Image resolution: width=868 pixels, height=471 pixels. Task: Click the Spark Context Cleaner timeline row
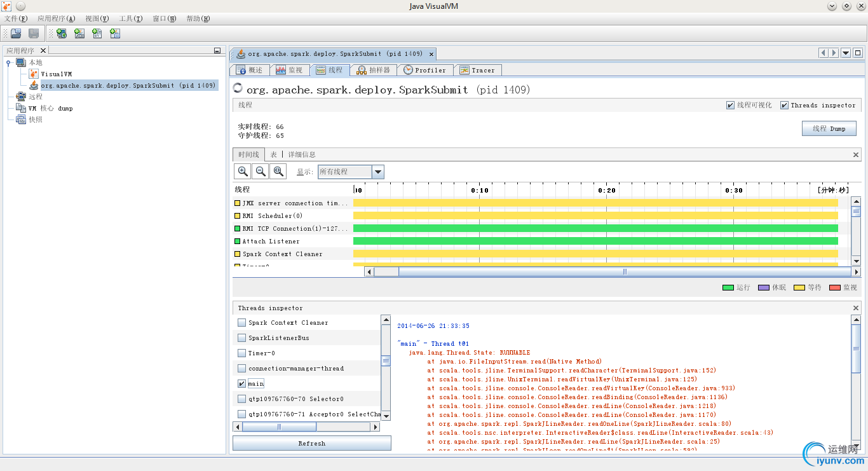542,254
